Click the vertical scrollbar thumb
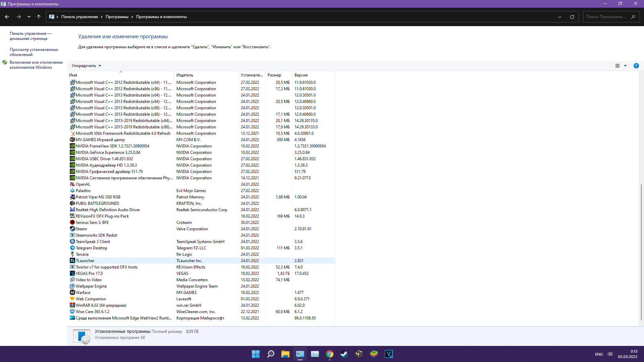This screenshot has height=362, width=644. (x=641, y=252)
